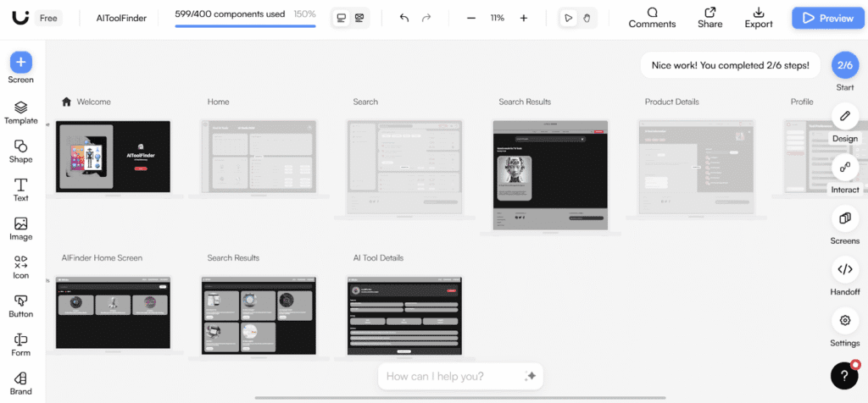Open the Design tab in right sidebar
The width and height of the screenshot is (868, 403).
844,117
